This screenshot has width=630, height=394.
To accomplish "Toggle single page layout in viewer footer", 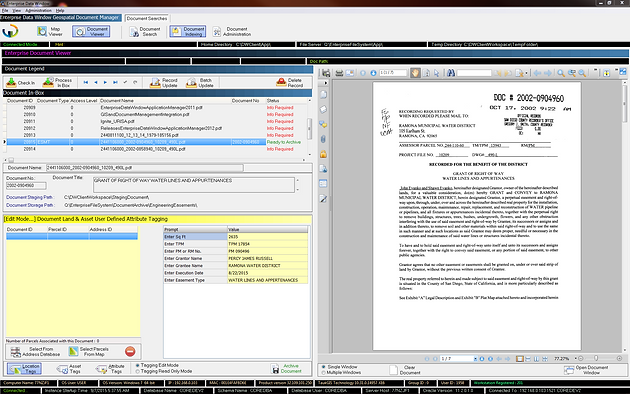I will tap(520, 359).
